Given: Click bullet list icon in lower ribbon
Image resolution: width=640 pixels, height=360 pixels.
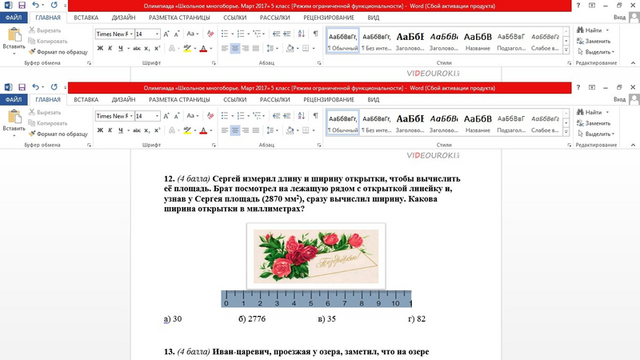Looking at the screenshot, I should point(224,116).
